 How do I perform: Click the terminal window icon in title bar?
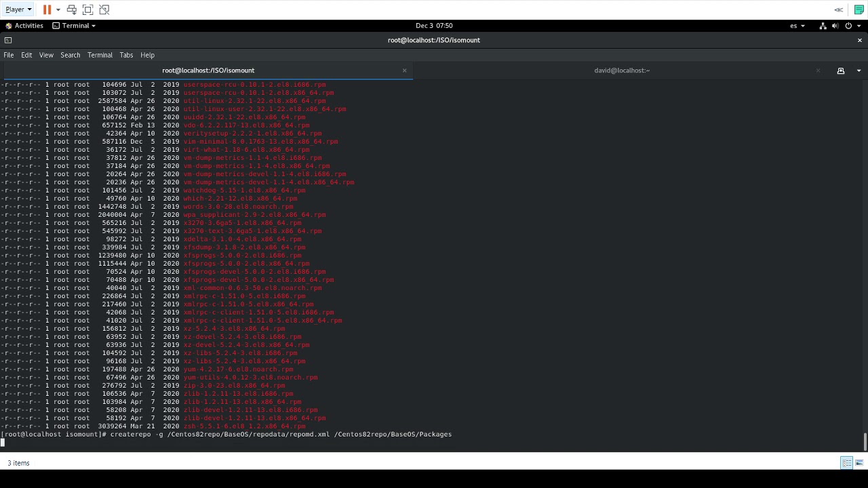[x=8, y=40]
